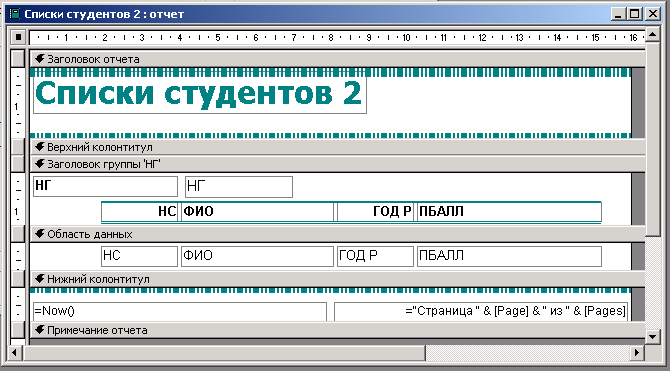Click the horizontal scrollbar right arrow
The height and width of the screenshot is (372, 670).
tap(637, 353)
